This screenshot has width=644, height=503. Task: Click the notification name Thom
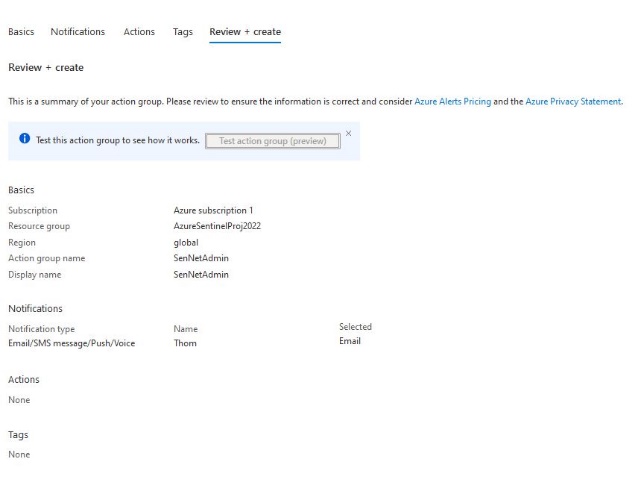tap(185, 343)
